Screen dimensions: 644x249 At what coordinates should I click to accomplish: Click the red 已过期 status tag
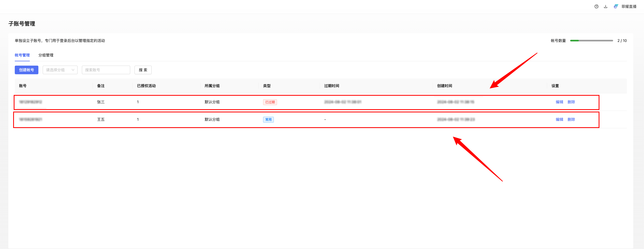pos(270,102)
